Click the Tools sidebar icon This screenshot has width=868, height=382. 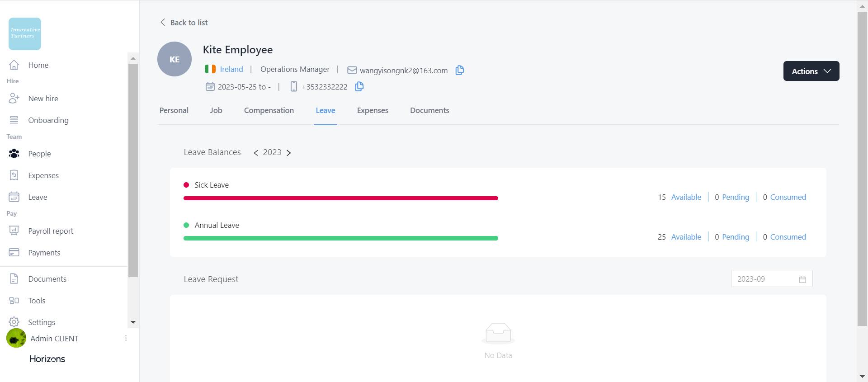(x=14, y=301)
